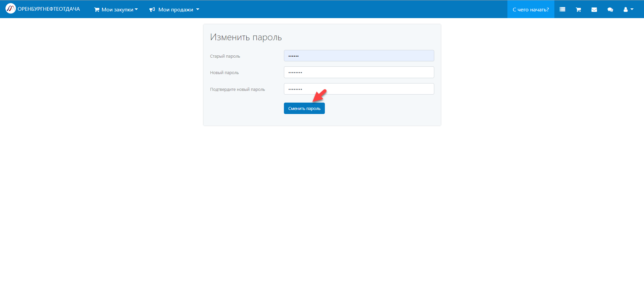The image size is (644, 287).
Task: Click the red wave company logo
Action: click(10, 9)
